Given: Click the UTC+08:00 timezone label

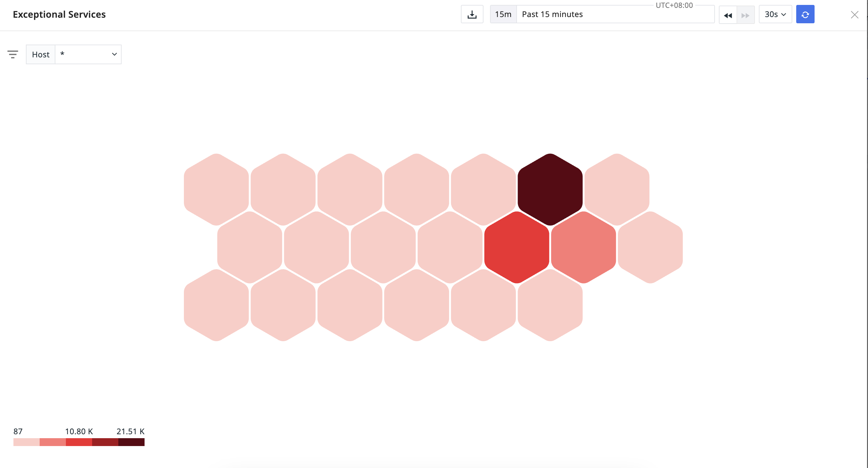Looking at the screenshot, I should tap(674, 5).
